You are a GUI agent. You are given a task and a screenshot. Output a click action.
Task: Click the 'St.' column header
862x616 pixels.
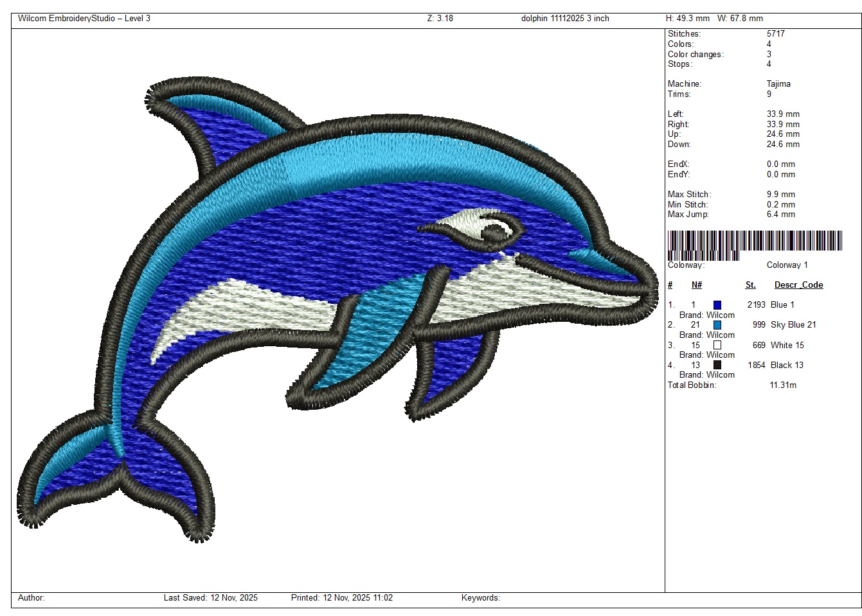tap(750, 285)
